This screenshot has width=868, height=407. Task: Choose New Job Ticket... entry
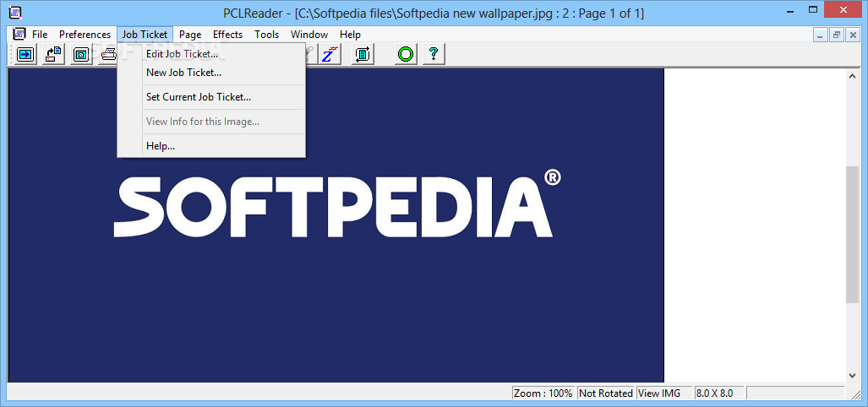211,73
